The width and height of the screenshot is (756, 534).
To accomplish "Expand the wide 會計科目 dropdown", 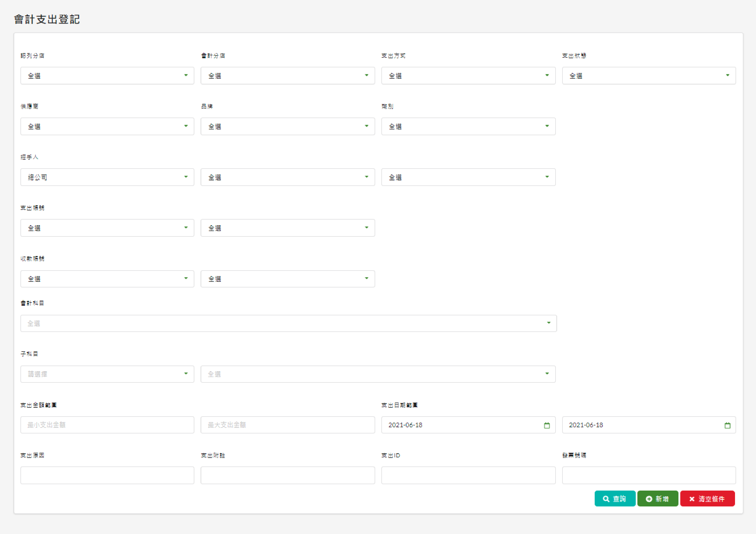I will (x=288, y=323).
